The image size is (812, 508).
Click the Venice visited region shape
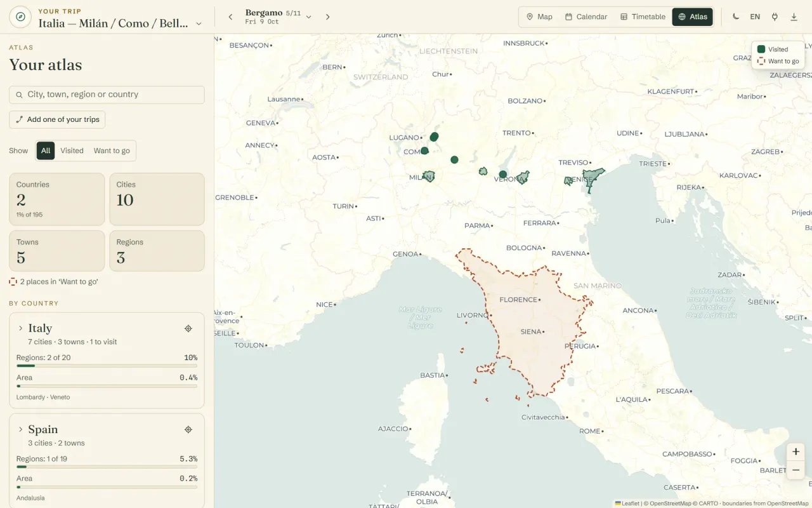(x=593, y=178)
